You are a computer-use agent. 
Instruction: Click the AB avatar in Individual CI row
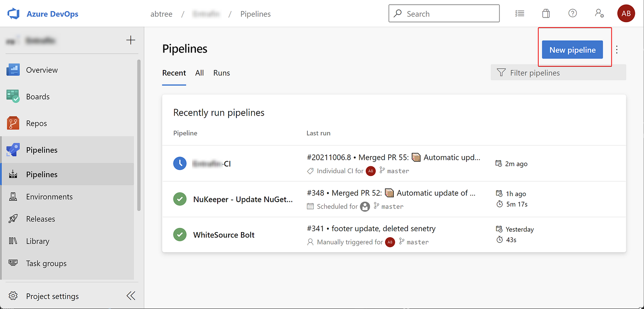371,171
